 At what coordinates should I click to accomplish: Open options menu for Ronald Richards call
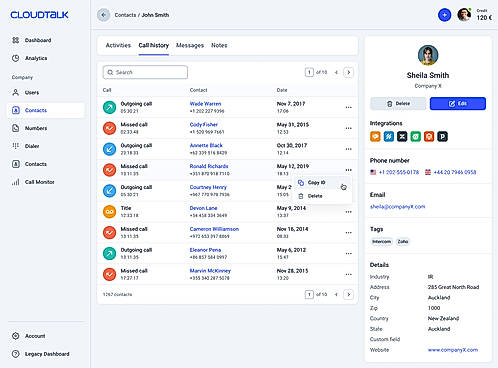pyautogui.click(x=349, y=170)
